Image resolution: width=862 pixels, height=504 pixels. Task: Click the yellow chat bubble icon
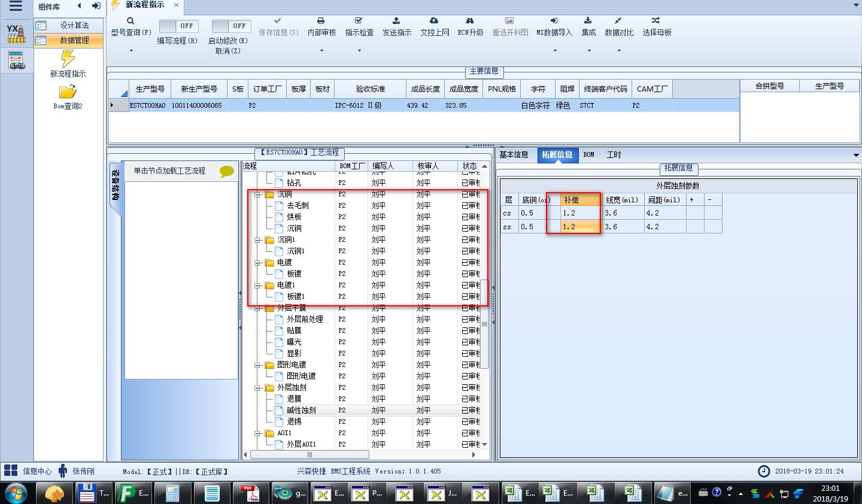[227, 171]
